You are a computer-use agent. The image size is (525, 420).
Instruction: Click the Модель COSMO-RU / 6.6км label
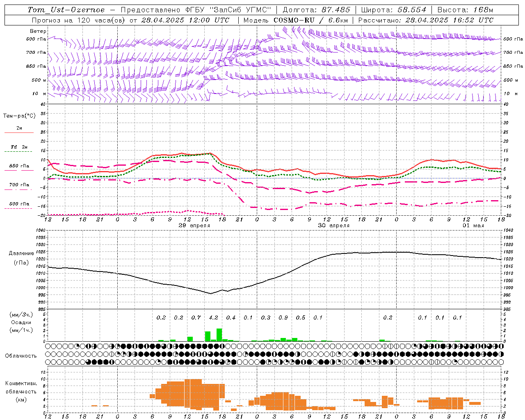(296, 20)
